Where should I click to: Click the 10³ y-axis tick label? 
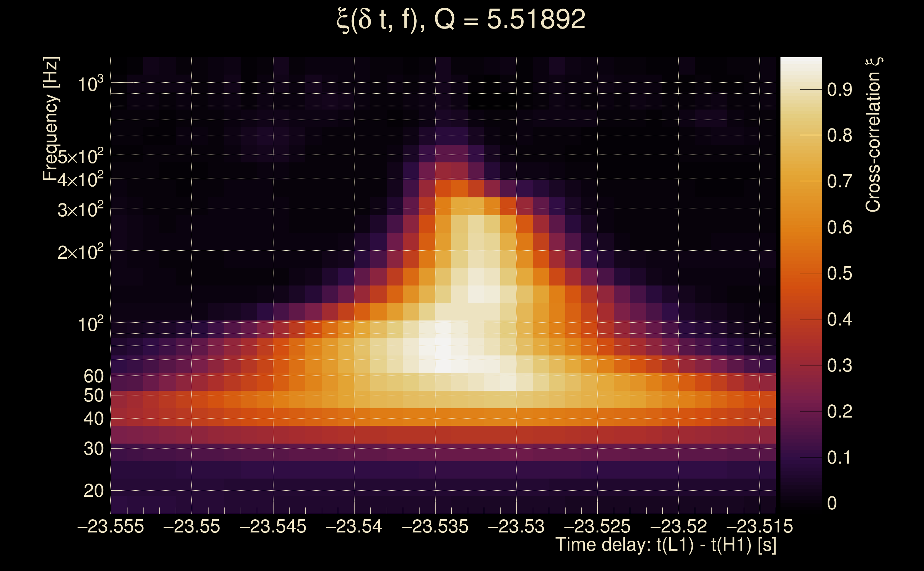click(90, 84)
